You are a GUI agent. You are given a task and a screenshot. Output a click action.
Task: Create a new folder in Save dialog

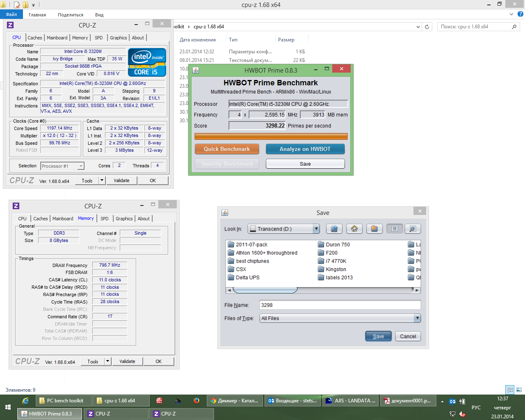coord(374,229)
